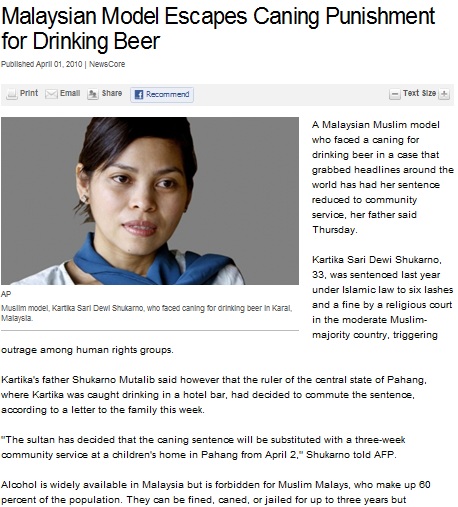Image resolution: width=458 pixels, height=507 pixels.
Task: Open the Share option
Action: 112,93
